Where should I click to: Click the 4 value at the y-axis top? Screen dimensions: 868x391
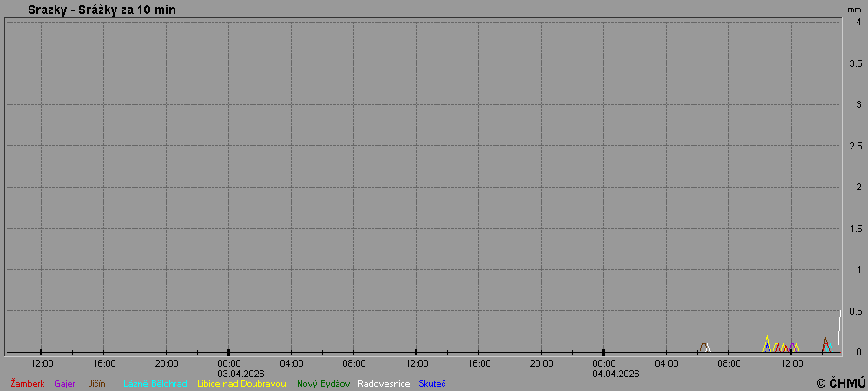click(x=858, y=23)
